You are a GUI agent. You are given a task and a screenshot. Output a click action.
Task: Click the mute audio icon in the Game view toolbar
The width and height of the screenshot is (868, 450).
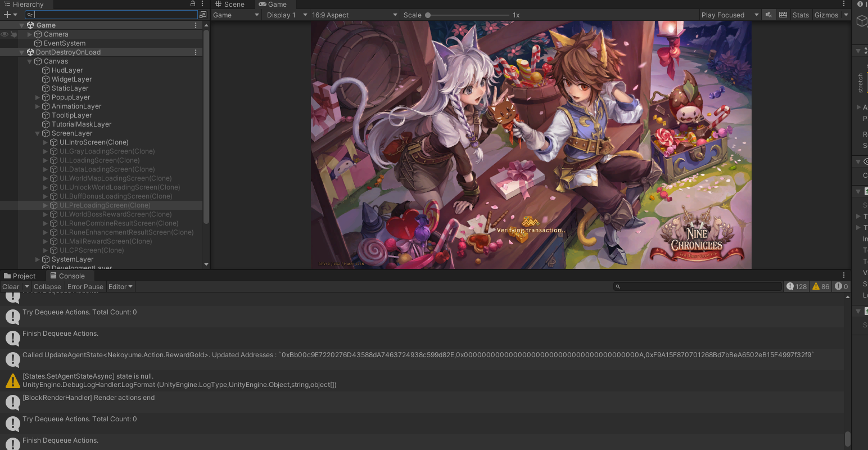pyautogui.click(x=768, y=15)
